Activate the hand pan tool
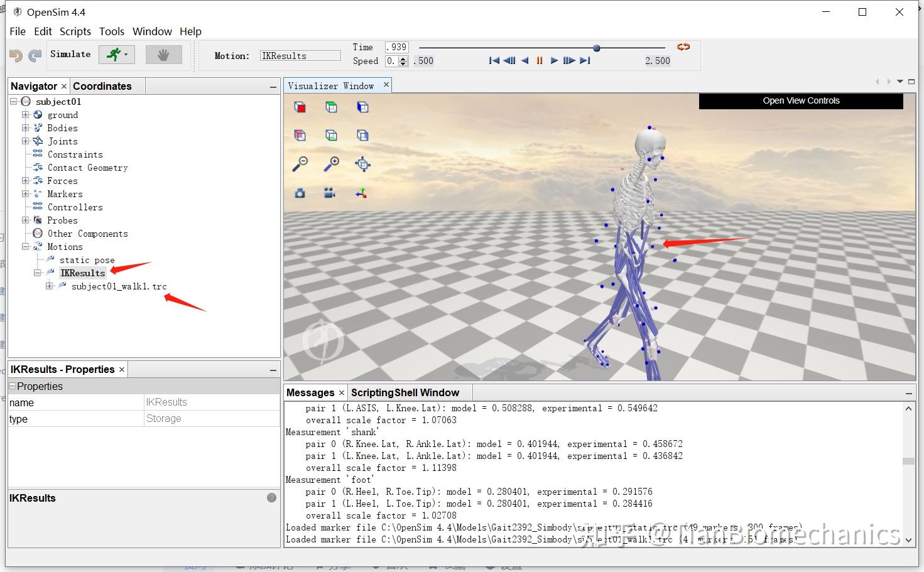924x572 pixels. (163, 54)
